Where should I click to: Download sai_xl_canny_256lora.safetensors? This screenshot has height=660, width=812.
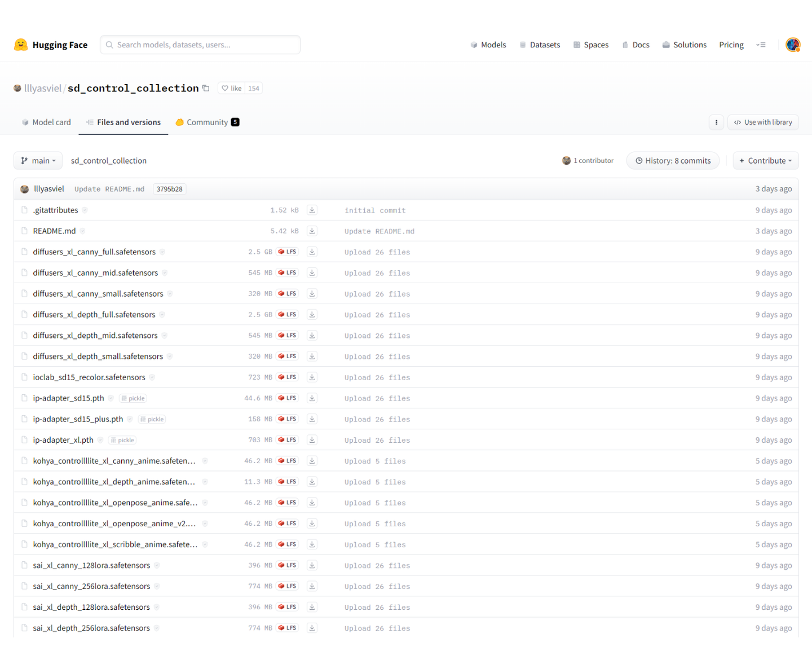[x=312, y=586]
